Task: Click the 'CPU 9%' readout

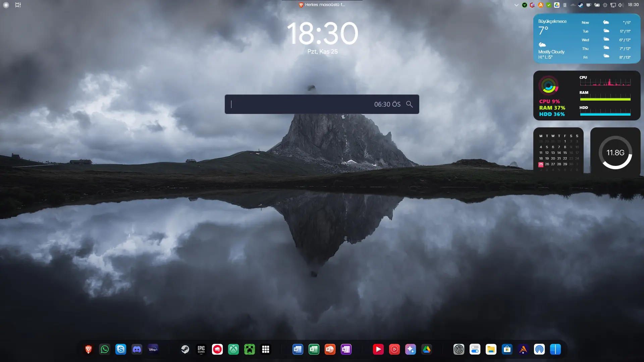Action: 549,101
